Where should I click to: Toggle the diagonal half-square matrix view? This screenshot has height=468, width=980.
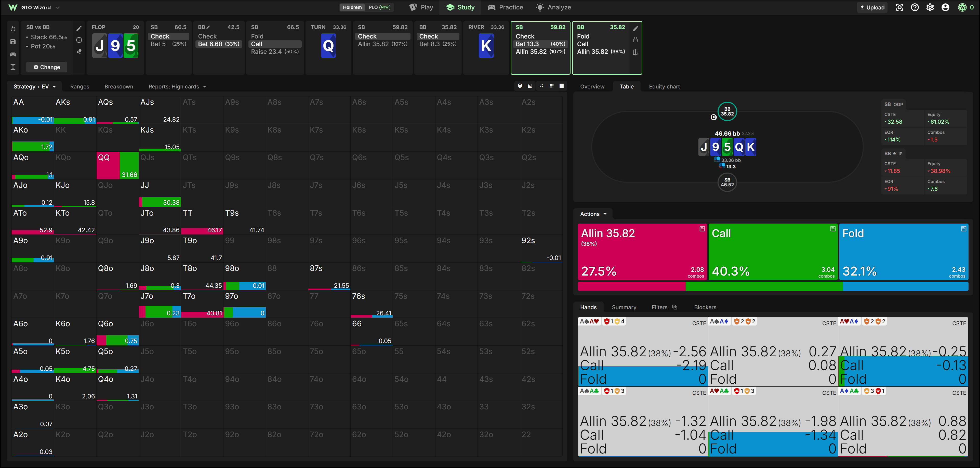click(x=530, y=86)
